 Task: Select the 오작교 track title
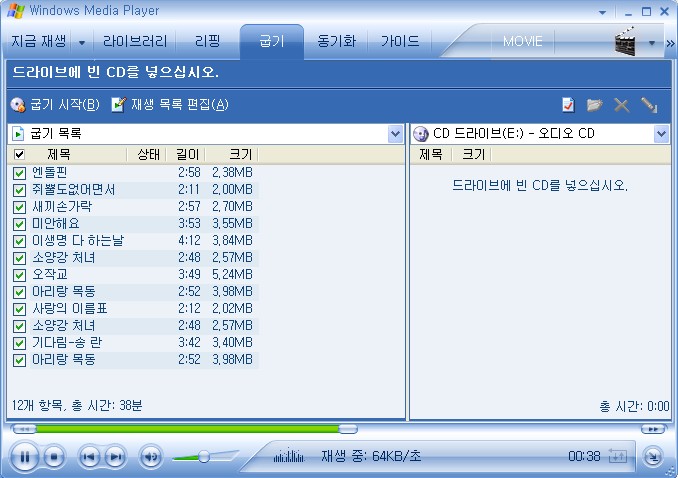pyautogui.click(x=50, y=275)
